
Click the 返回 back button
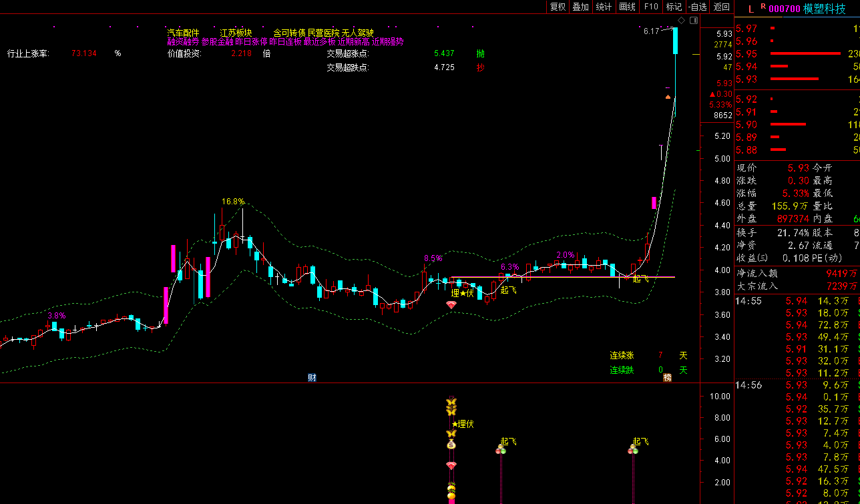(x=722, y=7)
